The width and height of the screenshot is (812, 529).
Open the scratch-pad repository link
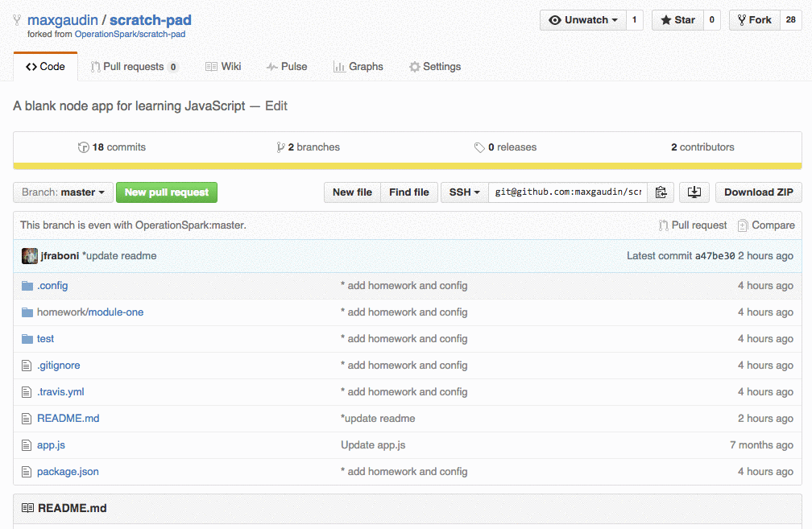point(150,20)
